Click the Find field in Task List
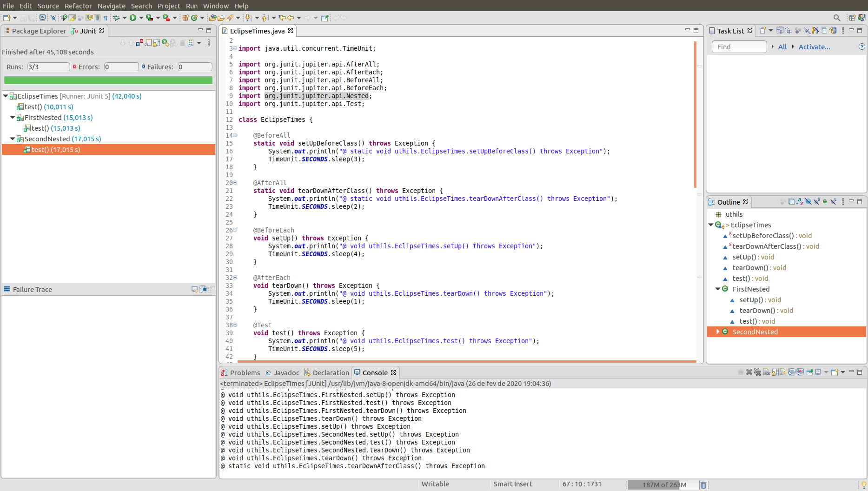Viewport: 868px width, 491px height. point(739,47)
